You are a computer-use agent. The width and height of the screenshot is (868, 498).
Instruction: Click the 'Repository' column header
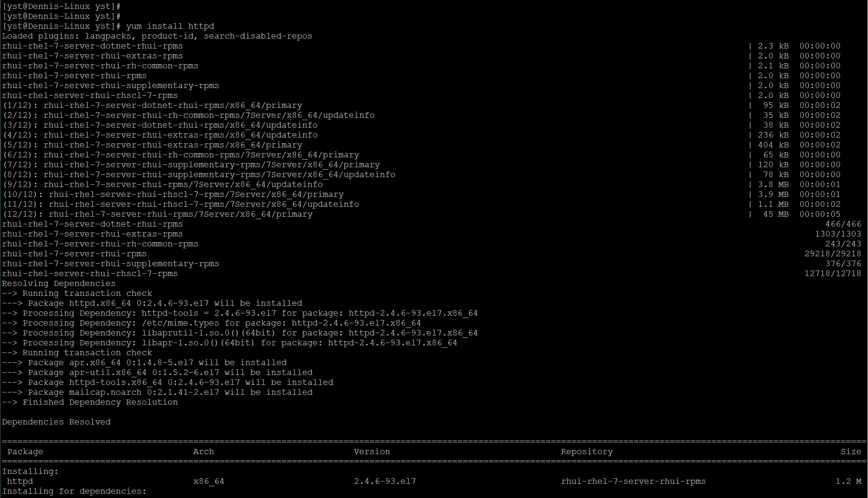[587, 451]
